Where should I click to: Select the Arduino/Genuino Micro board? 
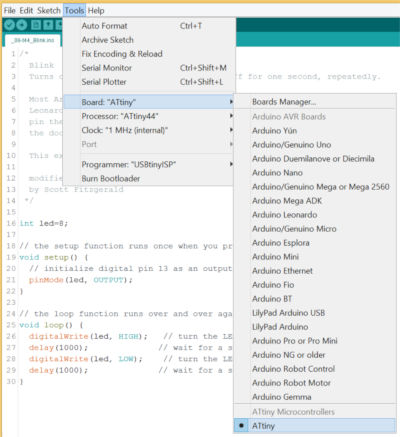pyautogui.click(x=315, y=229)
